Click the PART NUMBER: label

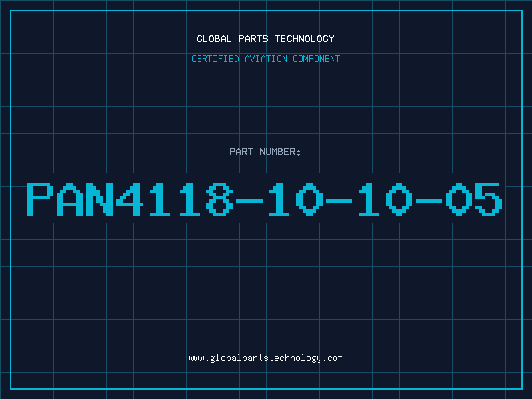[265, 152]
